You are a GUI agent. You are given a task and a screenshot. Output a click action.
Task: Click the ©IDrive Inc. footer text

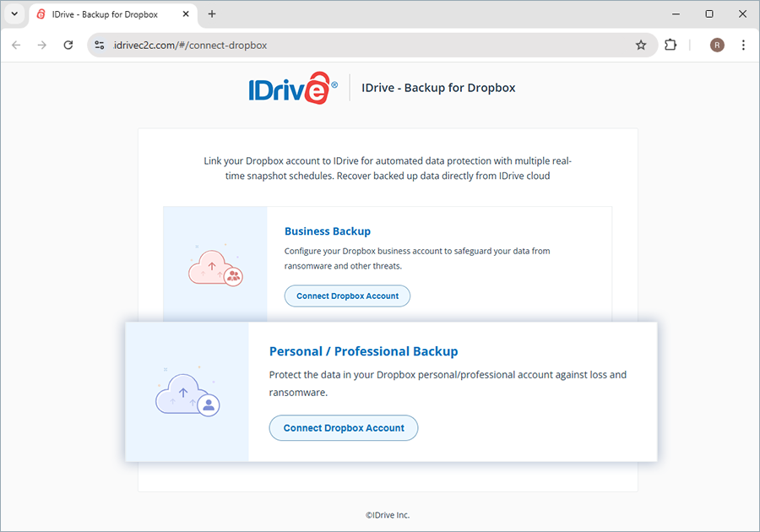tap(388, 515)
